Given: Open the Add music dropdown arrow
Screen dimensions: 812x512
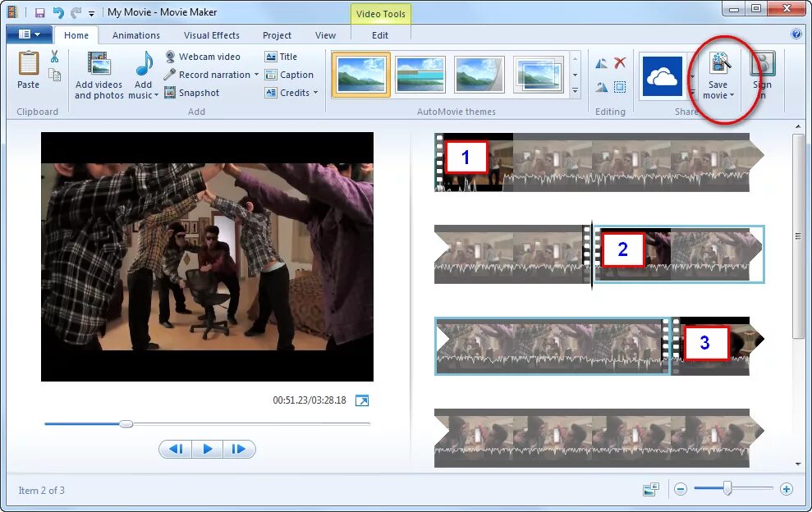Looking at the screenshot, I should tap(156, 95).
